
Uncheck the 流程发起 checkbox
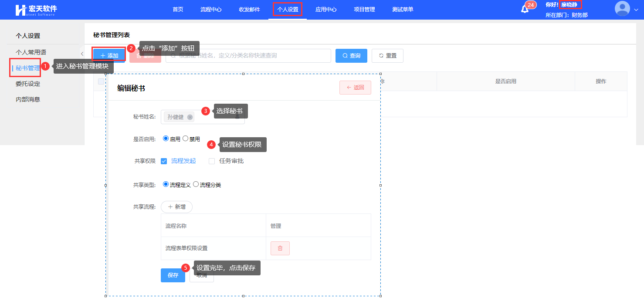click(x=164, y=161)
